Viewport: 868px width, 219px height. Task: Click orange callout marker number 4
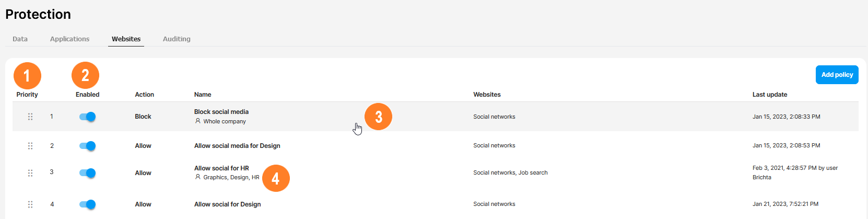pyautogui.click(x=275, y=178)
